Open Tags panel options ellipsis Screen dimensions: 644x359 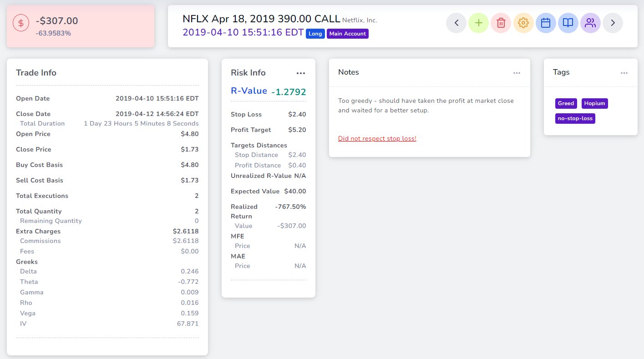(x=624, y=73)
